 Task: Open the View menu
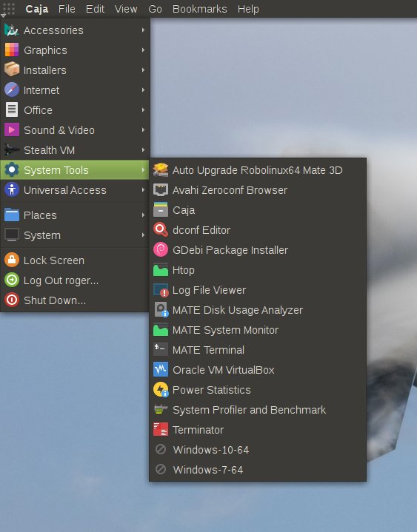[126, 9]
